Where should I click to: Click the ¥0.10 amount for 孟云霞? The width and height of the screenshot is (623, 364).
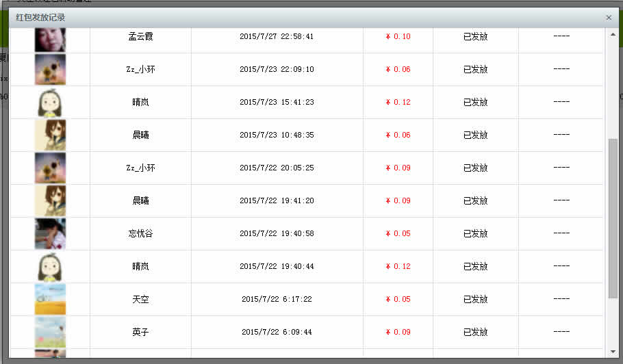[x=398, y=36]
